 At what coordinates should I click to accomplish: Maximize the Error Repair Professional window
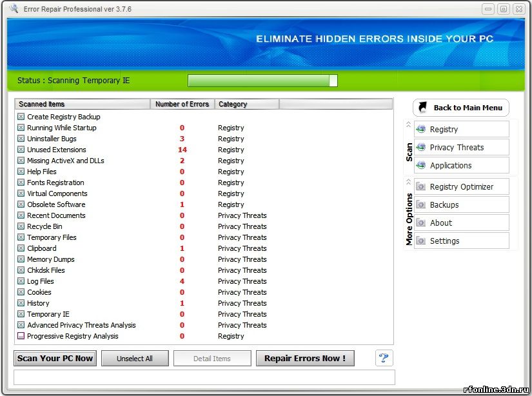tap(504, 9)
